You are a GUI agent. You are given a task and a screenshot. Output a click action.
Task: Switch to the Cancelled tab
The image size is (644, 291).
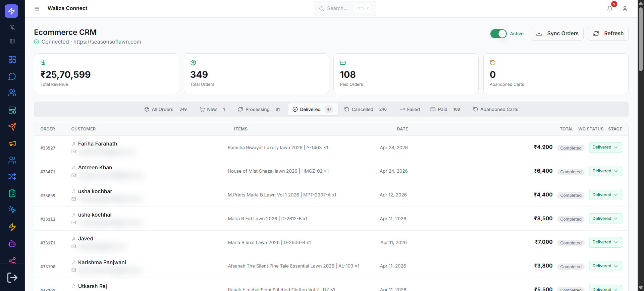pos(366,109)
